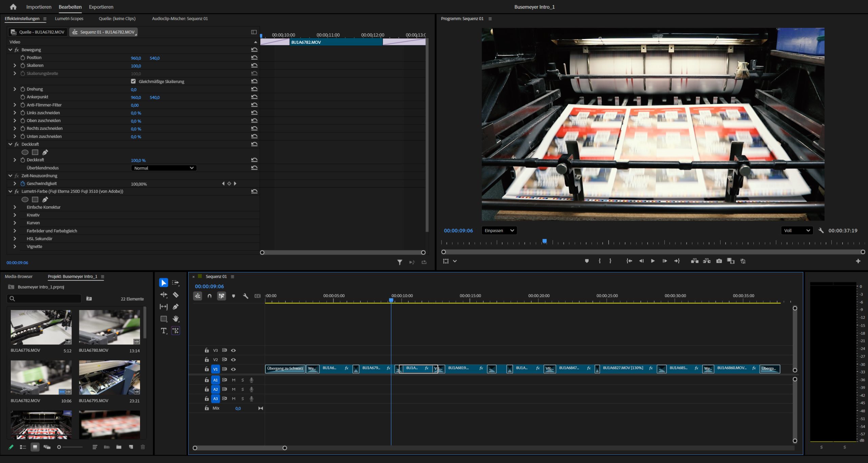
Task: Hide track V2 with the eye icon
Action: [233, 360]
